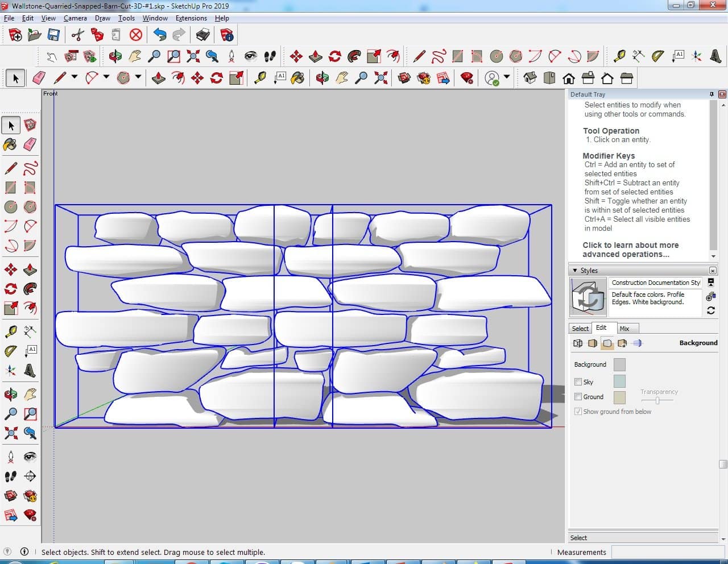Viewport: 728px width, 564px height.
Task: Choose the Print icon in top toolbar
Action: click(202, 35)
